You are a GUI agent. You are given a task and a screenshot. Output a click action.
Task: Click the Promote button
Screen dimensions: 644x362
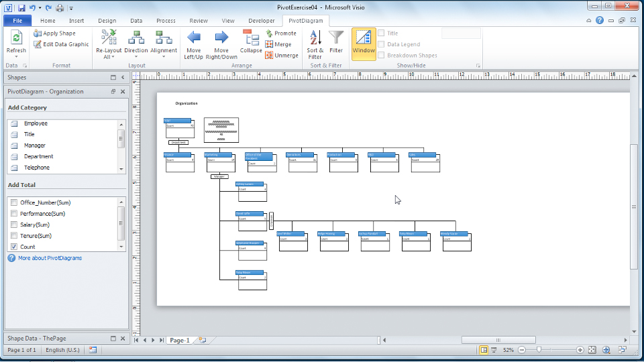coord(280,33)
